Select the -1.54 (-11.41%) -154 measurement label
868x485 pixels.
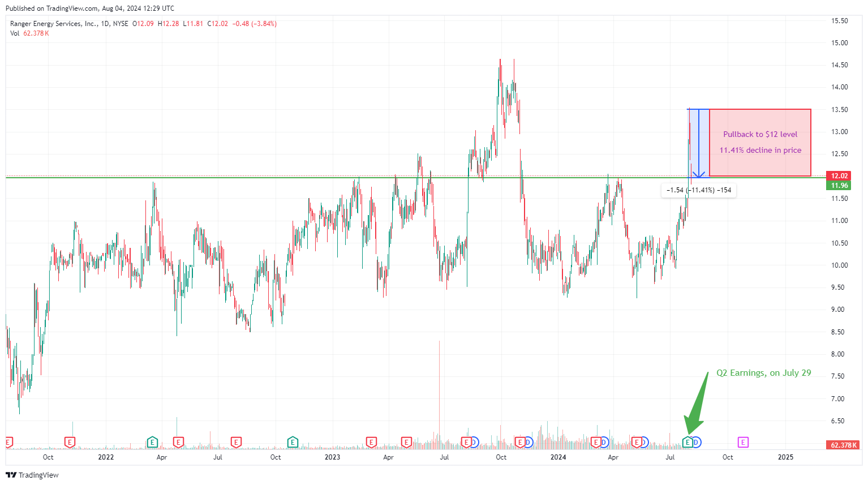pos(699,190)
